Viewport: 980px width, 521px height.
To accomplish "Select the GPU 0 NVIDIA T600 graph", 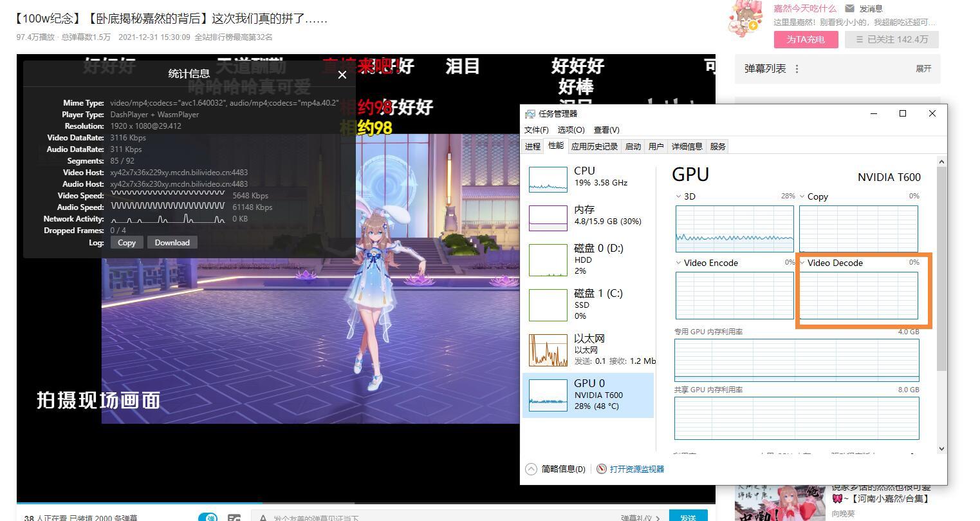I will point(548,395).
